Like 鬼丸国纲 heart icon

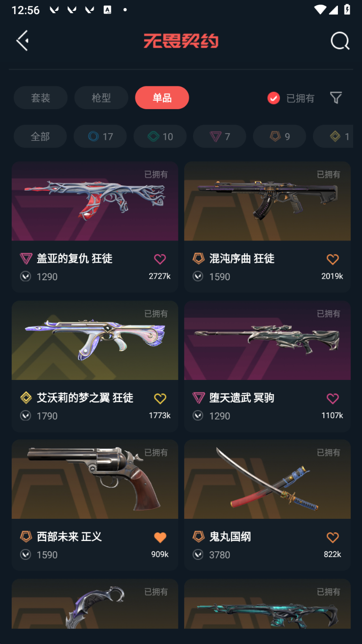coord(333,537)
